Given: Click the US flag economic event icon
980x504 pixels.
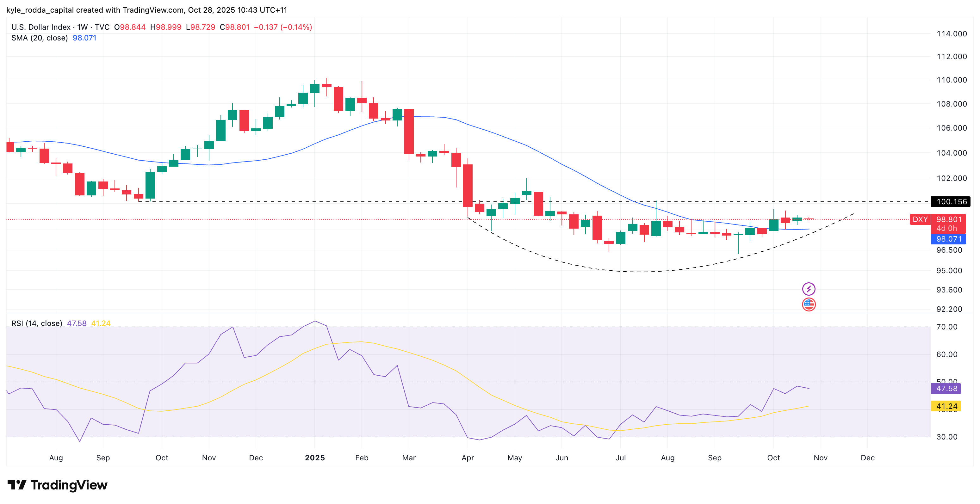Looking at the screenshot, I should (809, 304).
